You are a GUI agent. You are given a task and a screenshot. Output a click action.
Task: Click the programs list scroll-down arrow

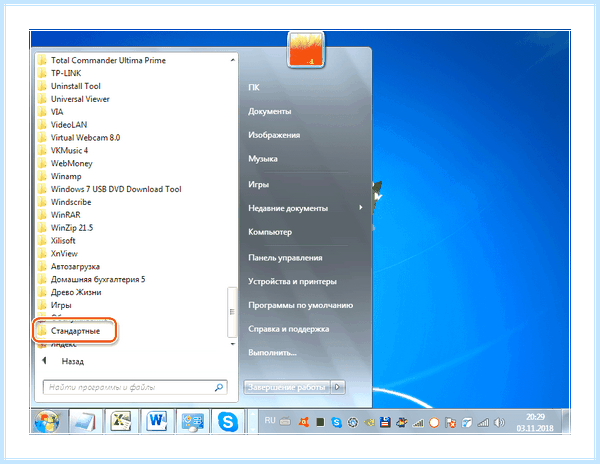(232, 344)
